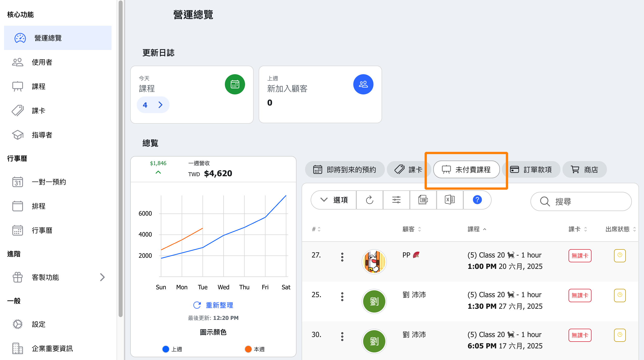Open the filter sliders settings icon
The height and width of the screenshot is (360, 644).
pyautogui.click(x=396, y=200)
